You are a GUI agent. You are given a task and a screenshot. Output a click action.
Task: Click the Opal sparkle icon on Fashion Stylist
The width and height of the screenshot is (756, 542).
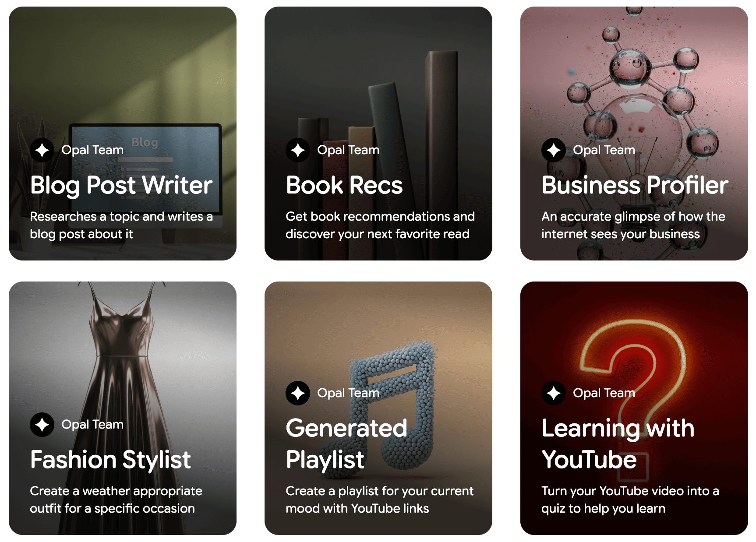coord(42,425)
